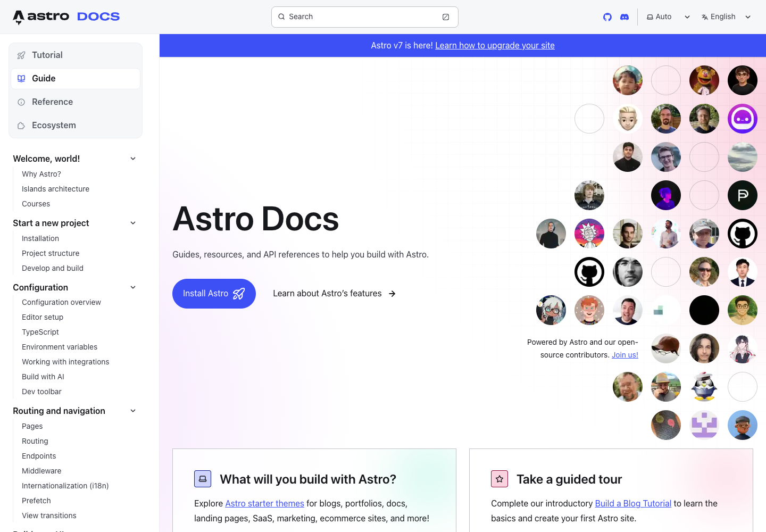
Task: Click the rocket icon beside Tutorial
Action: tap(21, 55)
